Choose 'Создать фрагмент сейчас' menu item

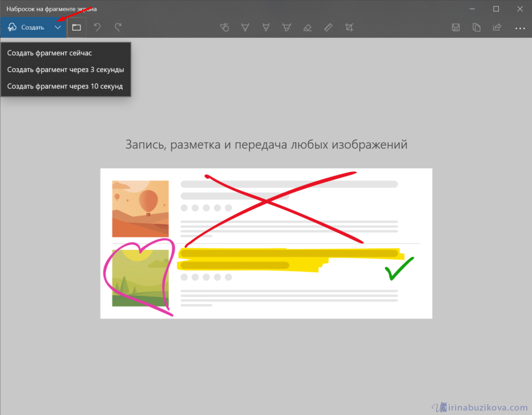click(x=50, y=53)
